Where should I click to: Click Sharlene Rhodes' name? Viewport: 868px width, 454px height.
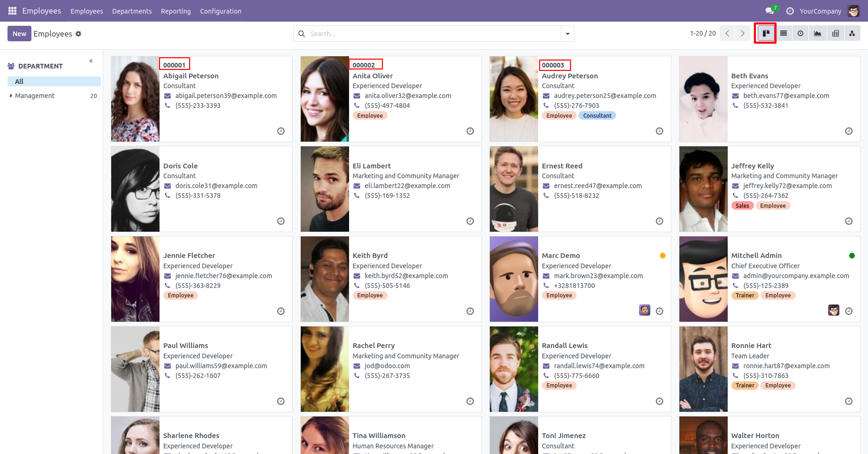pos(191,436)
